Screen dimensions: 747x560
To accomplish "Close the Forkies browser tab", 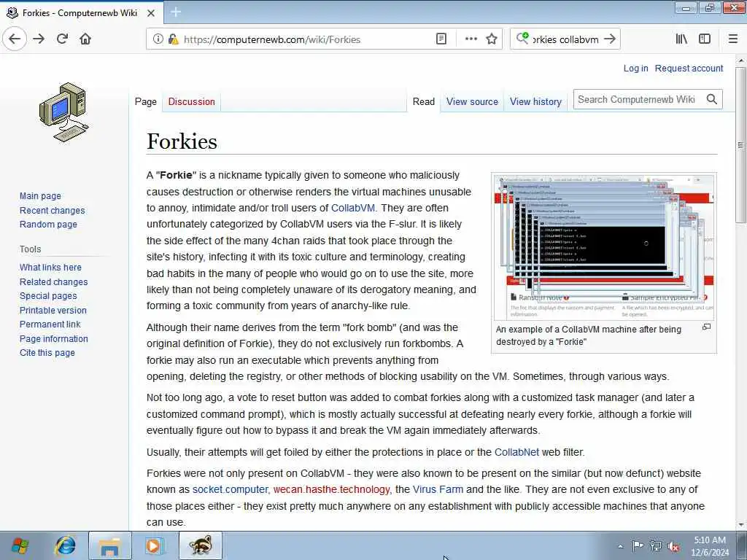I will [x=151, y=13].
